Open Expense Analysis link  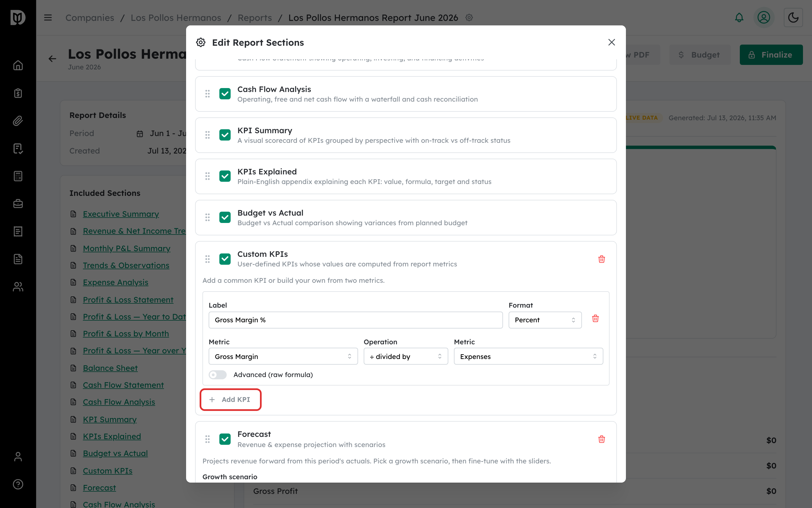pyautogui.click(x=115, y=282)
